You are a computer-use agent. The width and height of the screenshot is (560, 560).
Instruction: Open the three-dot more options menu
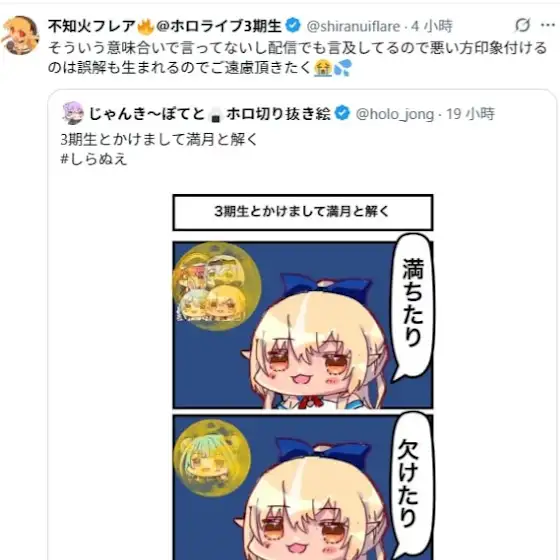[548, 25]
